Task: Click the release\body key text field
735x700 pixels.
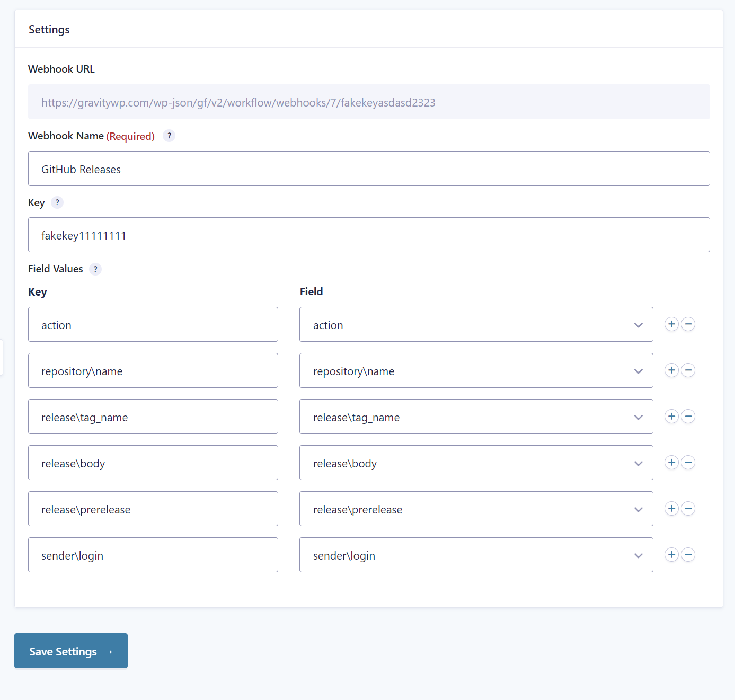Action: [153, 463]
